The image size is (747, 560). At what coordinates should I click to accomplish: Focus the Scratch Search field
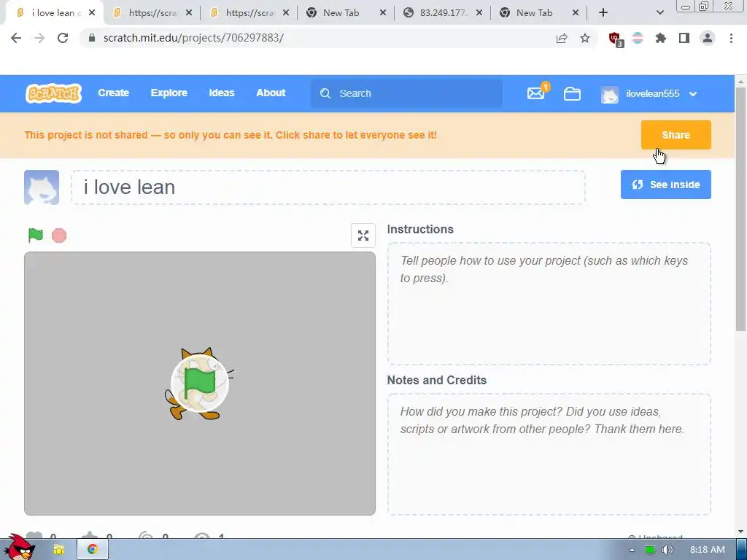(x=407, y=93)
